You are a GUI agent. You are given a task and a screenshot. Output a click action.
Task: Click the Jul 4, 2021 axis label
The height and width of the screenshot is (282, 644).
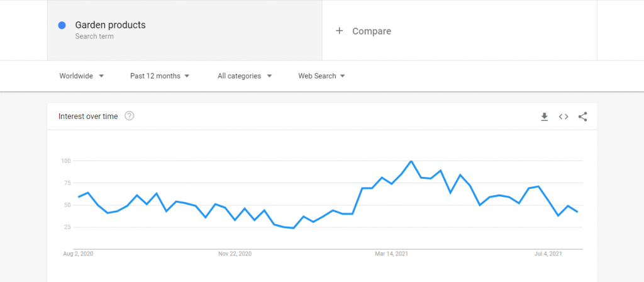[x=548, y=254]
